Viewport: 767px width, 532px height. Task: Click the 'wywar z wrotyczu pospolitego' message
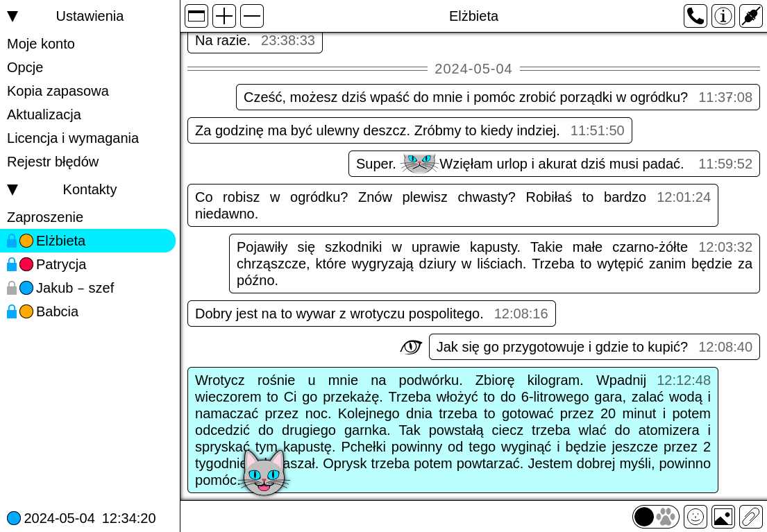(x=372, y=314)
